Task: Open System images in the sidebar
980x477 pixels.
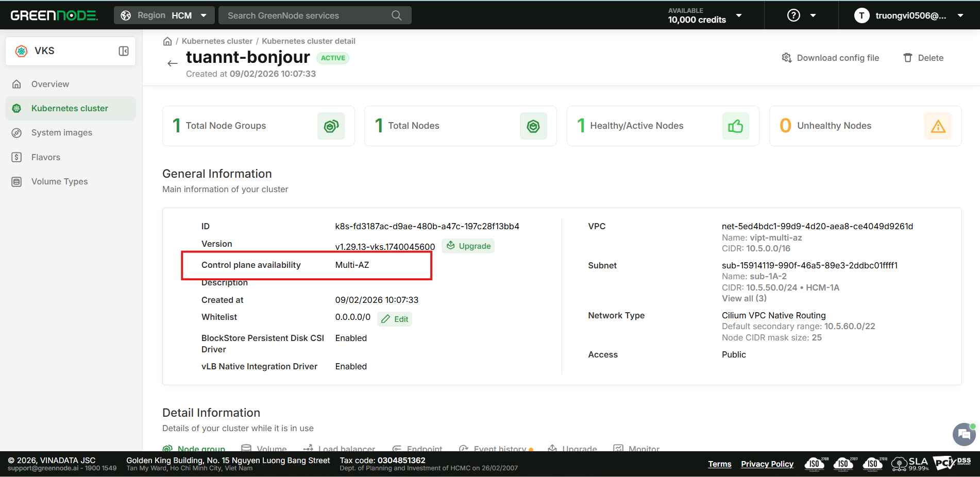Action: click(61, 132)
